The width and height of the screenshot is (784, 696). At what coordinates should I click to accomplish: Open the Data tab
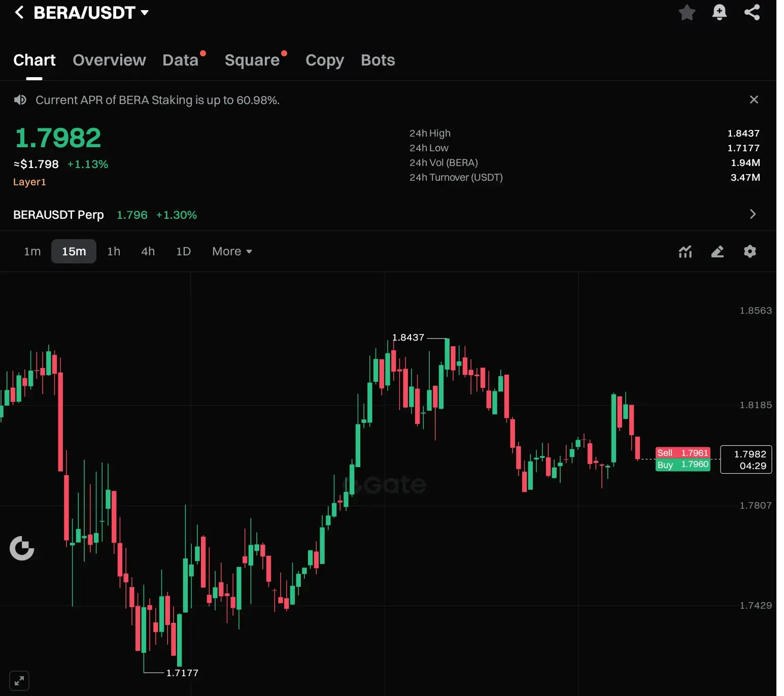pyautogui.click(x=180, y=60)
